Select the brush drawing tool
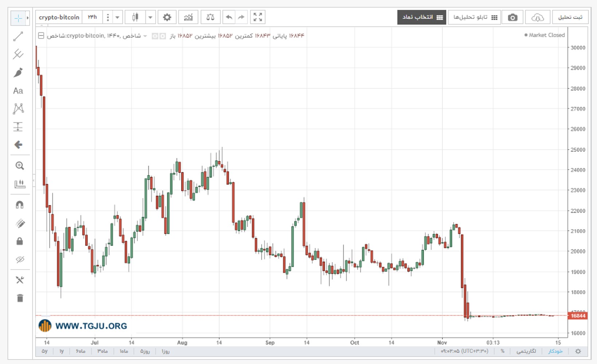 coord(18,72)
